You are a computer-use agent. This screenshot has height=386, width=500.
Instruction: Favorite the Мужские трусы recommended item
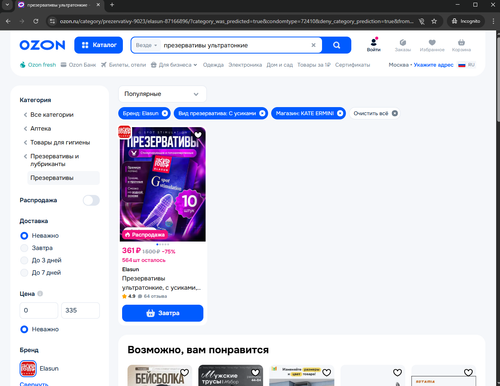tap(256, 372)
